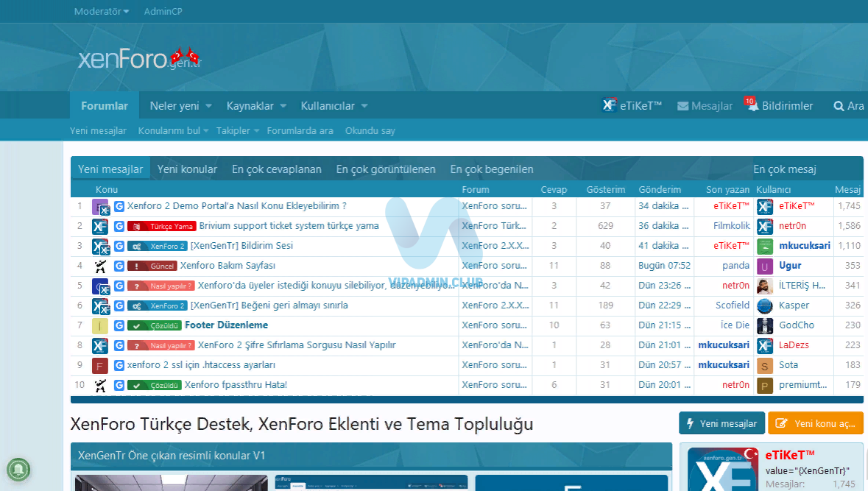Expand the Kaynaklar dropdown arrow
868x491 pixels.
pos(283,106)
